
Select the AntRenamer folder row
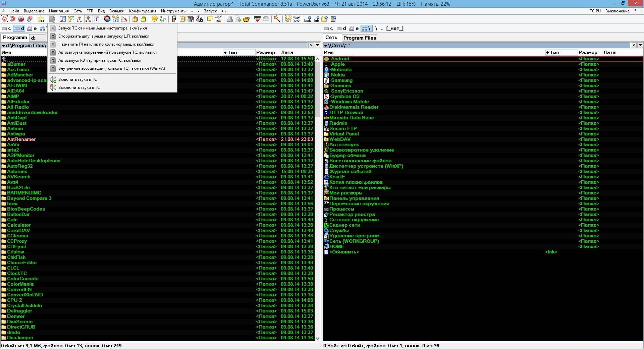[158, 139]
